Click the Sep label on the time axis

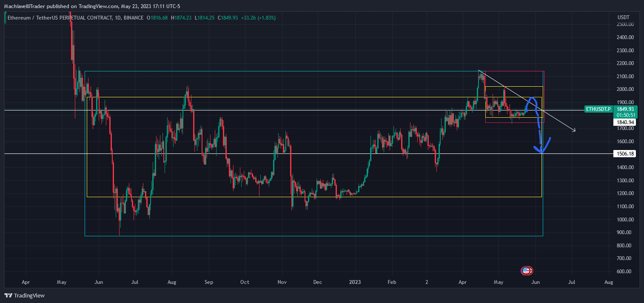208,282
